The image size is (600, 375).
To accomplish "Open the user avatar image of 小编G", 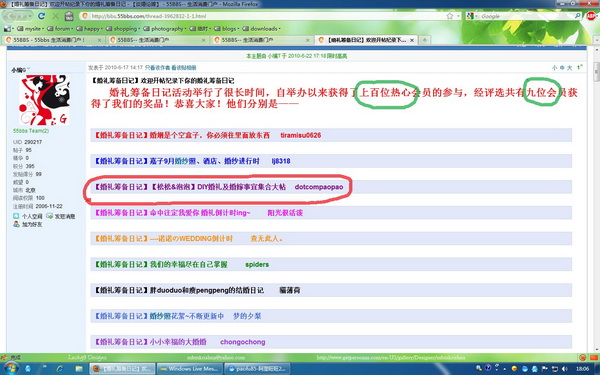I will [44, 100].
